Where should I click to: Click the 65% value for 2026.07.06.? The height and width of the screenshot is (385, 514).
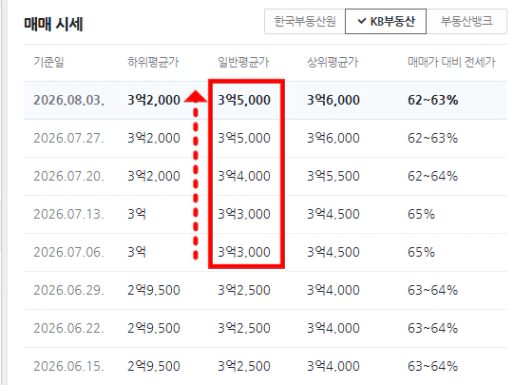pyautogui.click(x=421, y=252)
